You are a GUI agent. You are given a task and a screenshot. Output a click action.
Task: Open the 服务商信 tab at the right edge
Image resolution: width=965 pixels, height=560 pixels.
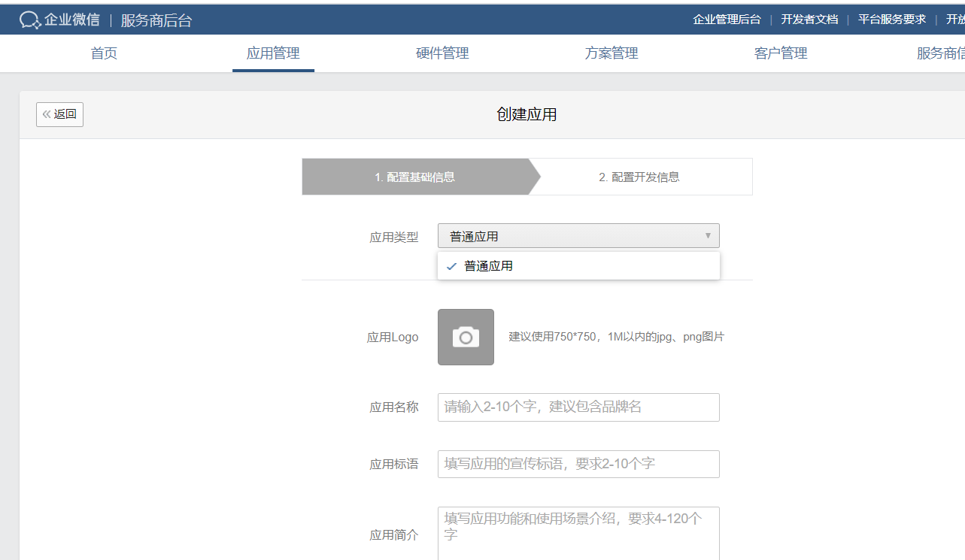click(x=940, y=53)
